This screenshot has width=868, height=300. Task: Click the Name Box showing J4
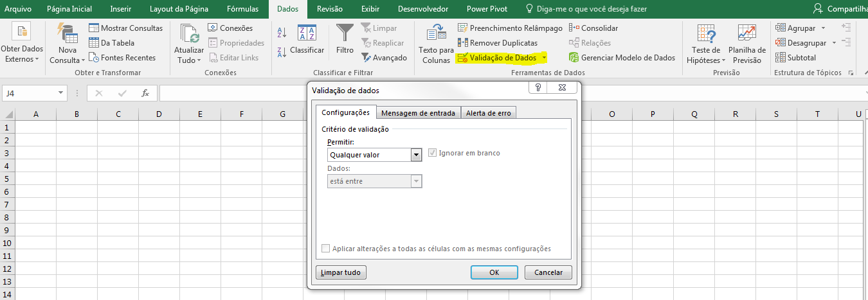[30, 93]
